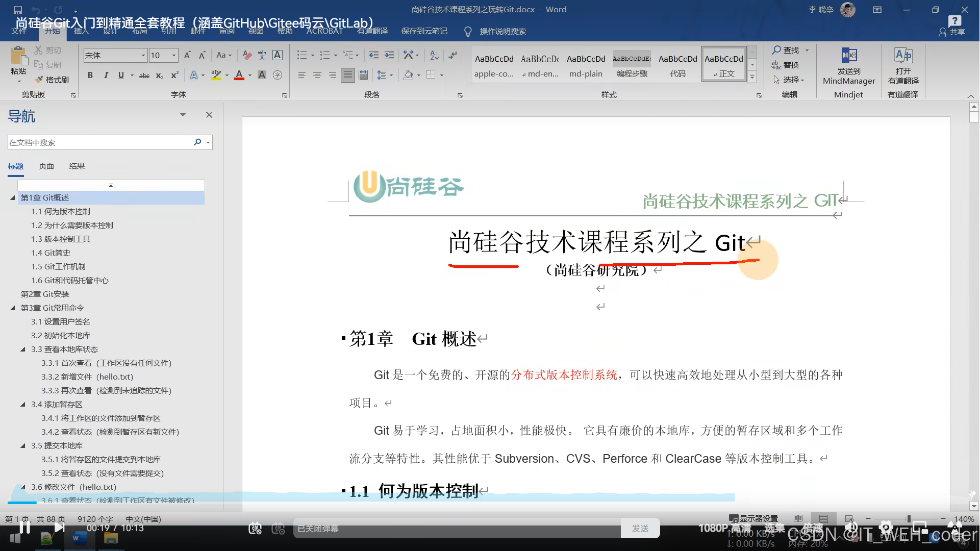Toggle Italic text formatting

106,75
